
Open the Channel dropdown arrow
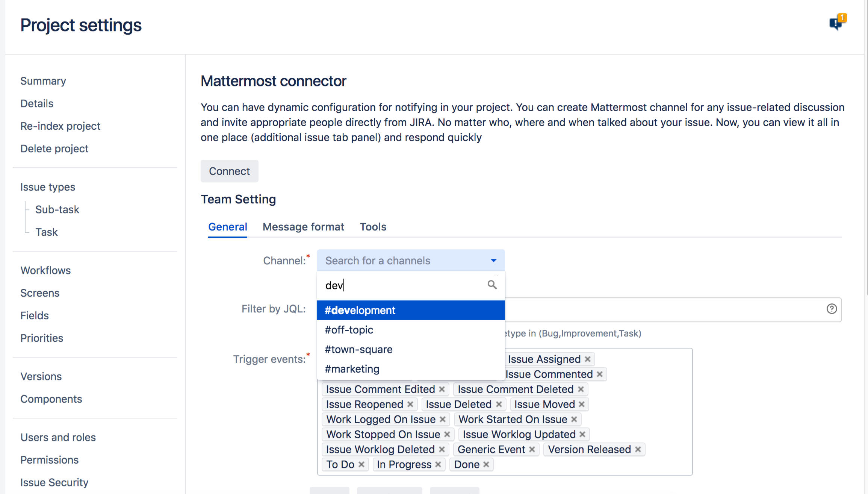(493, 260)
